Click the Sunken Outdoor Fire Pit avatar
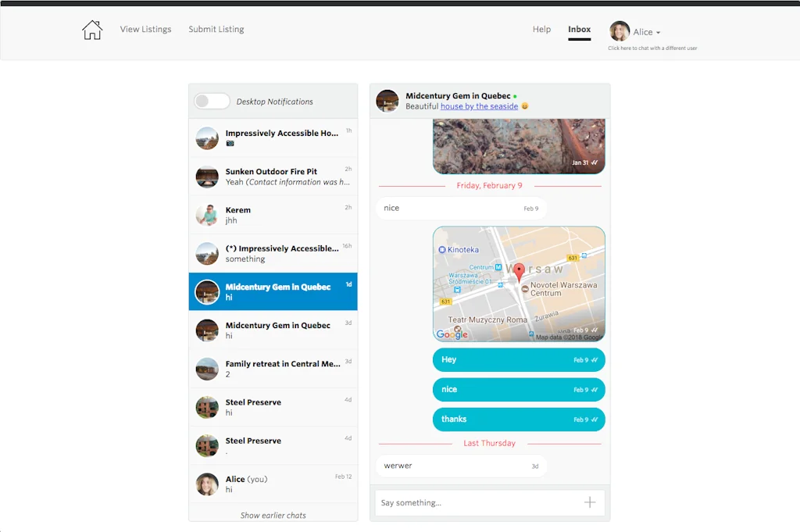The image size is (800, 532). (x=207, y=177)
